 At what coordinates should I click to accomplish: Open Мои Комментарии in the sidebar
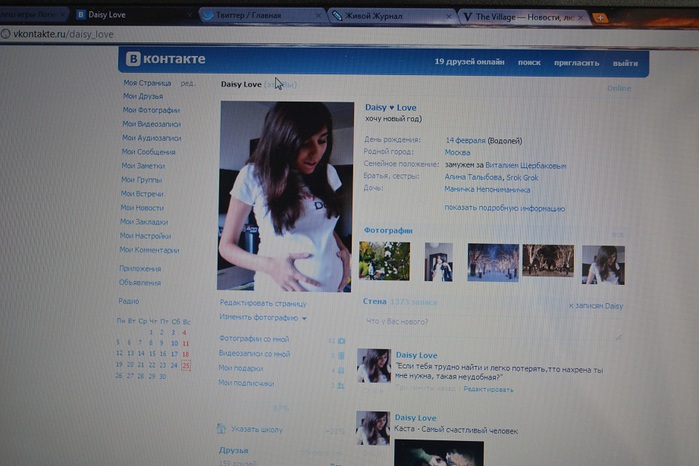click(x=149, y=250)
